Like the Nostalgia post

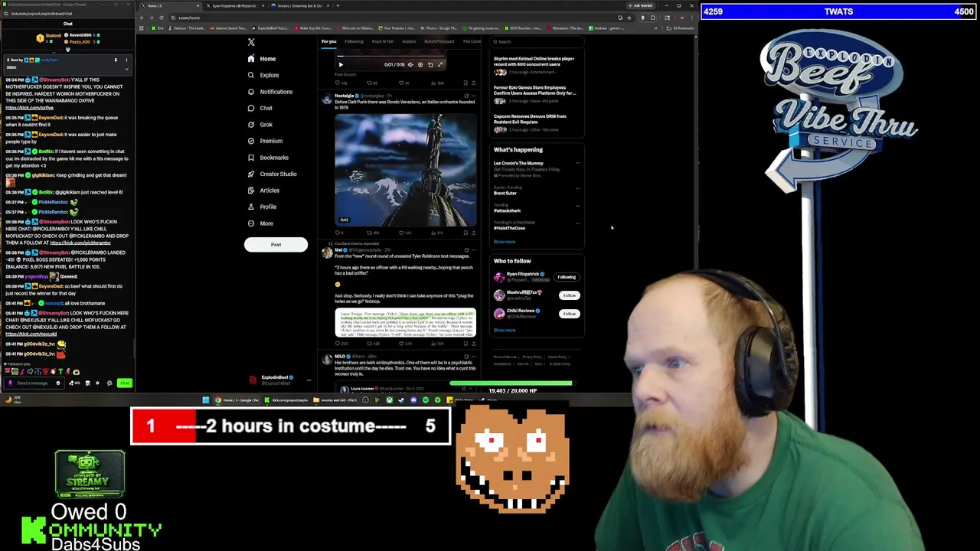point(403,233)
